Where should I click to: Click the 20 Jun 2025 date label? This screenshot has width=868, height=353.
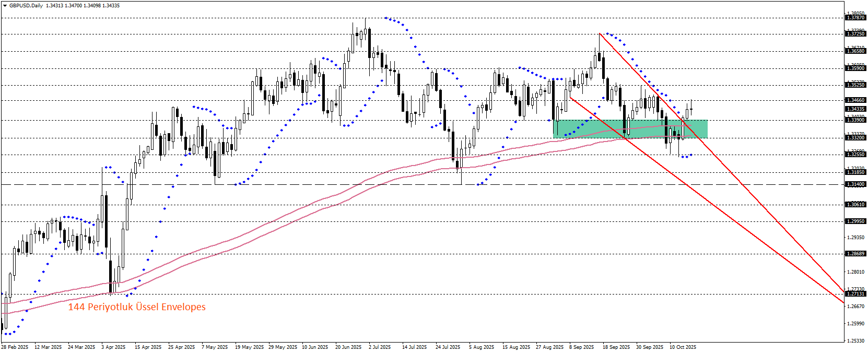pyautogui.click(x=348, y=347)
